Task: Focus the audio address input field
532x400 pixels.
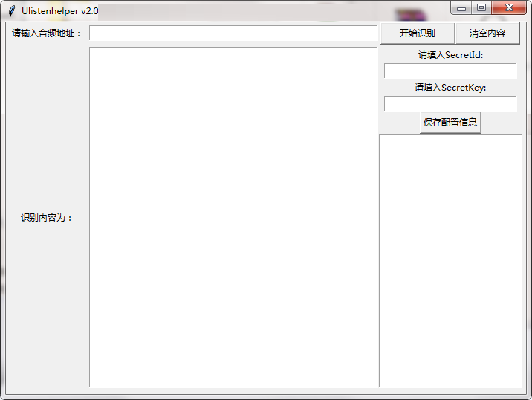Action: [234, 33]
